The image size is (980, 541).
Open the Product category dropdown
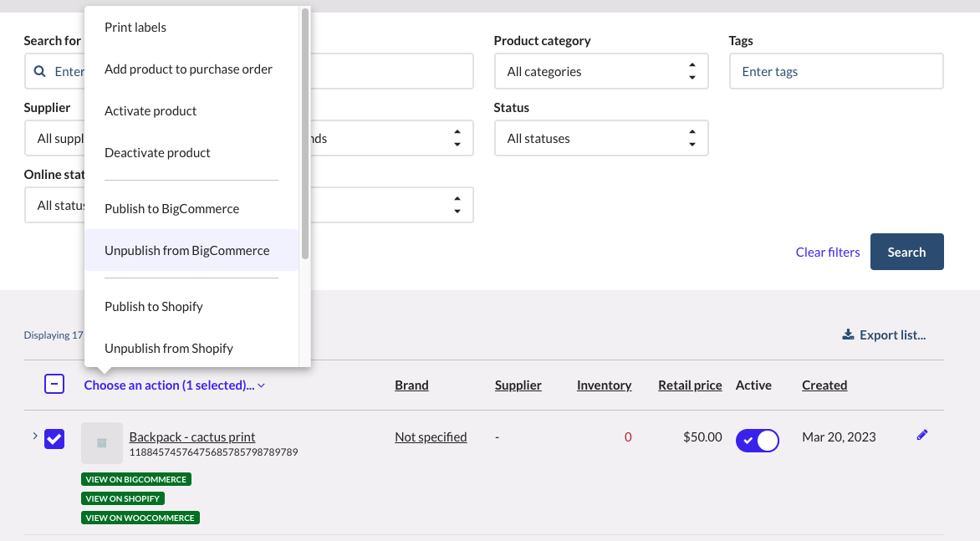[601, 72]
